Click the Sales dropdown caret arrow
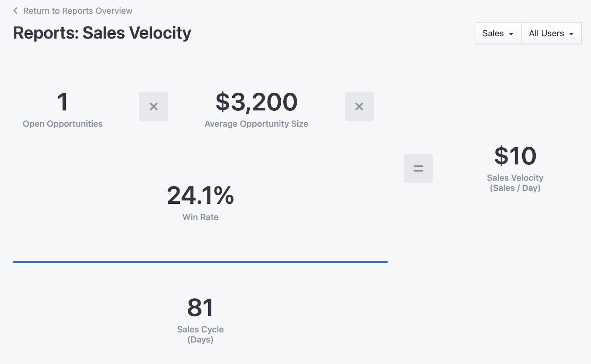 click(511, 34)
